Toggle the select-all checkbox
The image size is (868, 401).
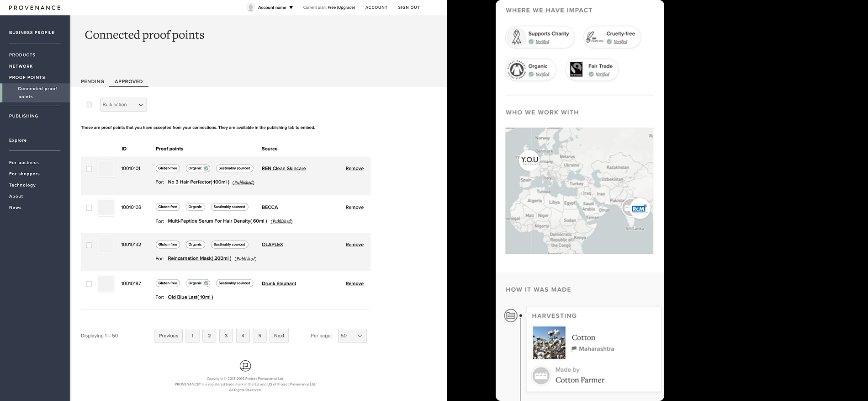click(x=89, y=105)
